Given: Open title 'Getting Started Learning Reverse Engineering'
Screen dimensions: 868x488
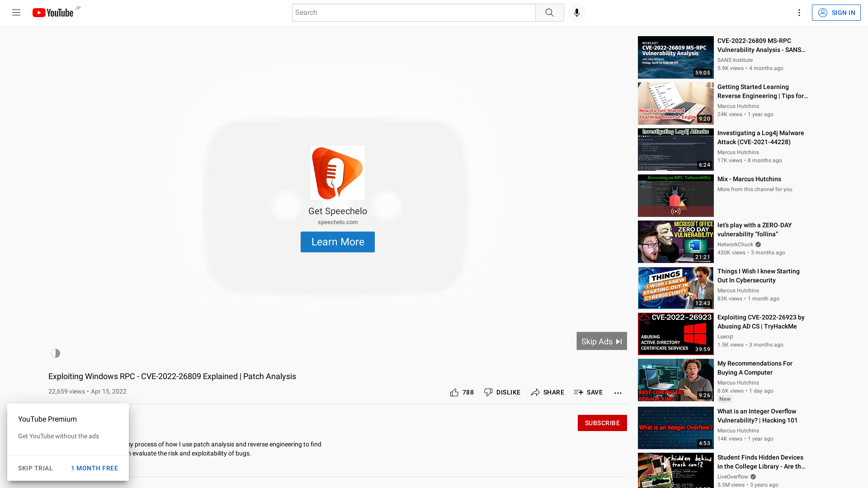Looking at the screenshot, I should (x=763, y=91).
